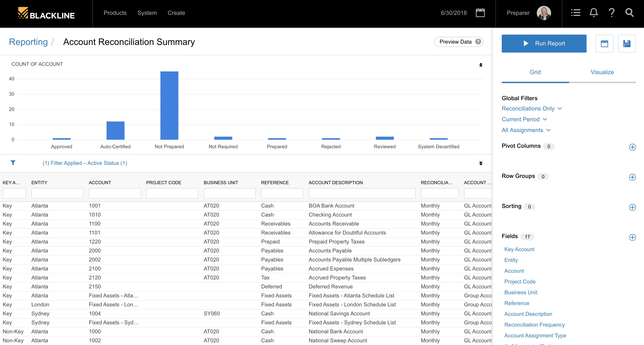Switch to the Visualize tab
Image resolution: width=644 pixels, height=345 pixels.
[x=602, y=72]
